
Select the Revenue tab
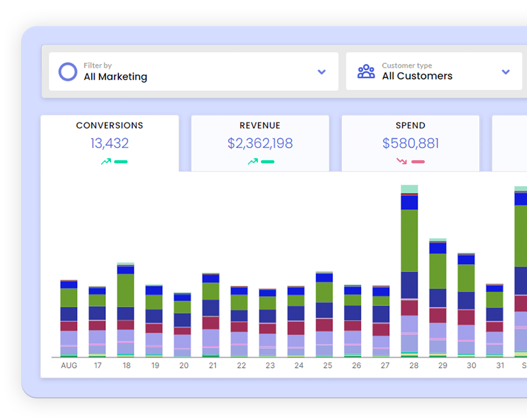coord(260,125)
